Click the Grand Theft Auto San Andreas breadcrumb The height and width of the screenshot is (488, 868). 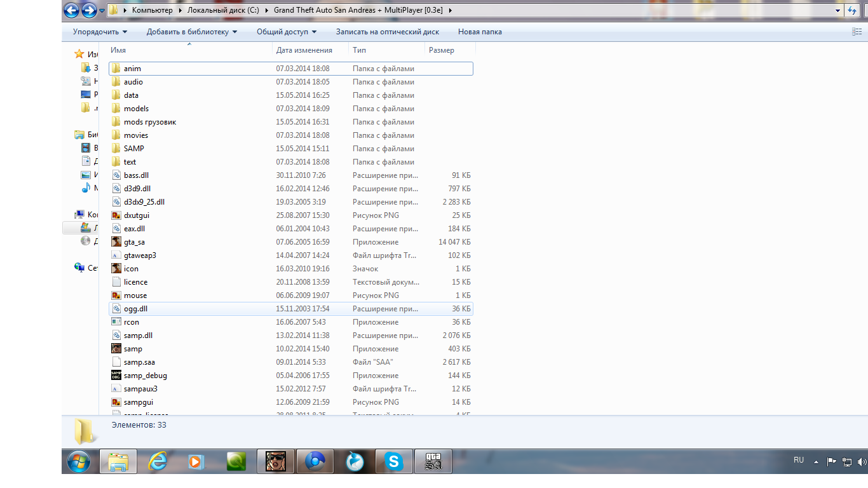358,11
